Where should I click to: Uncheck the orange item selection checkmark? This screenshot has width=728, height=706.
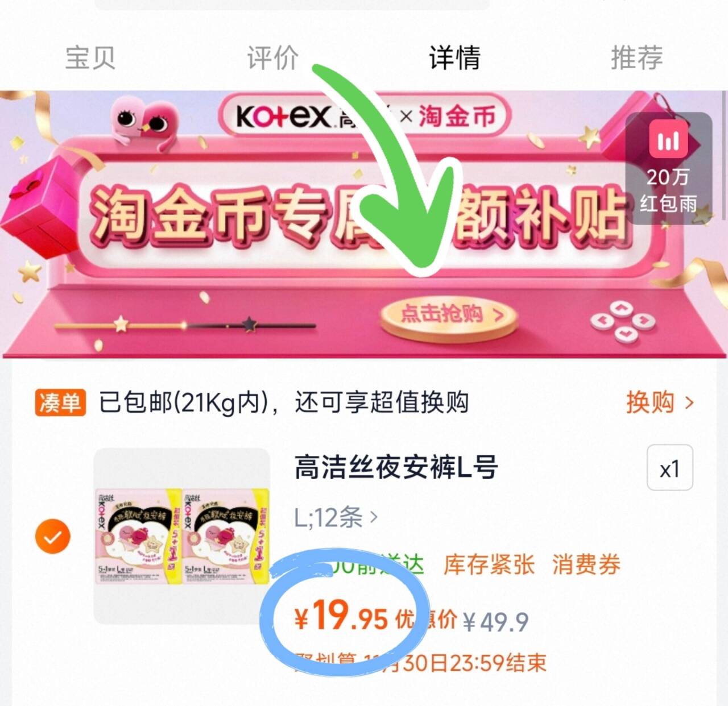click(52, 536)
